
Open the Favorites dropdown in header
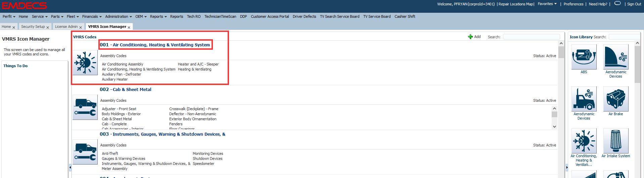pos(547,4)
